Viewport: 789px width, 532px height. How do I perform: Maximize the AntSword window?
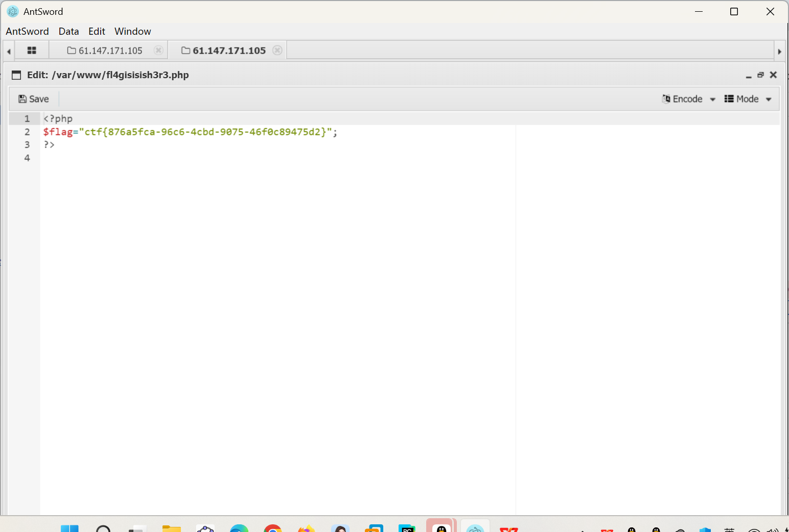tap(734, 11)
